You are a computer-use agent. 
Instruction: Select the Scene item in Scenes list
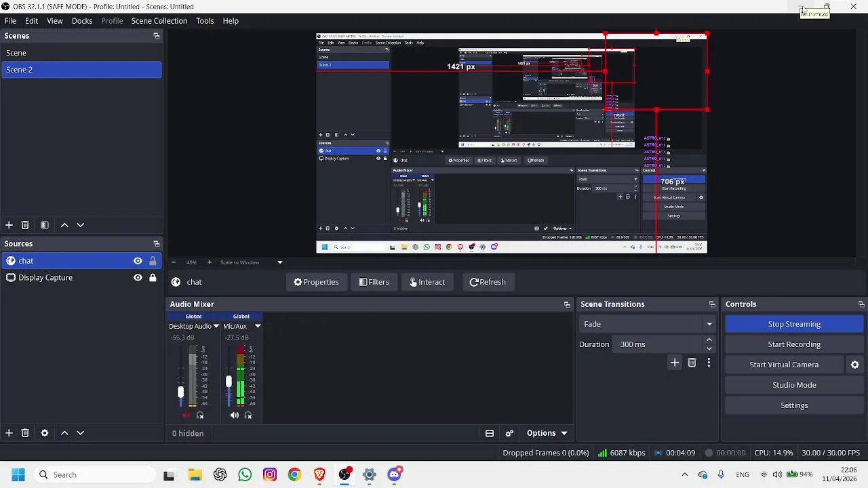point(81,53)
